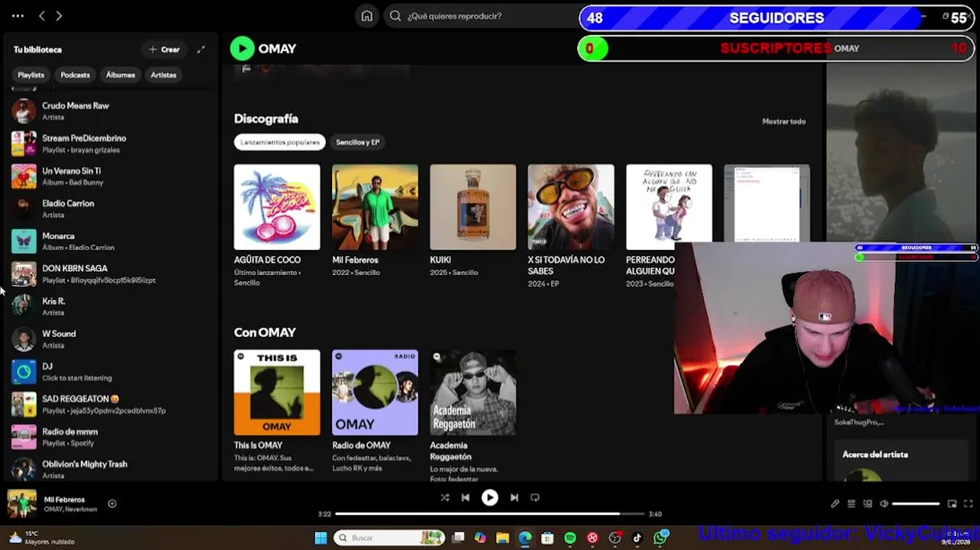Screen dimensions: 980x550
Task: Seek in the song progress bar
Action: pyautogui.click(x=488, y=514)
